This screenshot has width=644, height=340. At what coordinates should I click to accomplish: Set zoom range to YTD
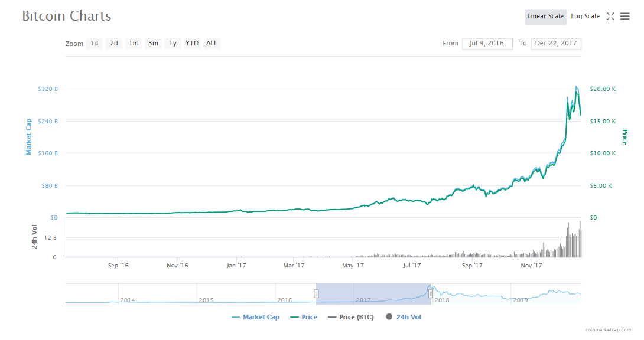tap(192, 44)
